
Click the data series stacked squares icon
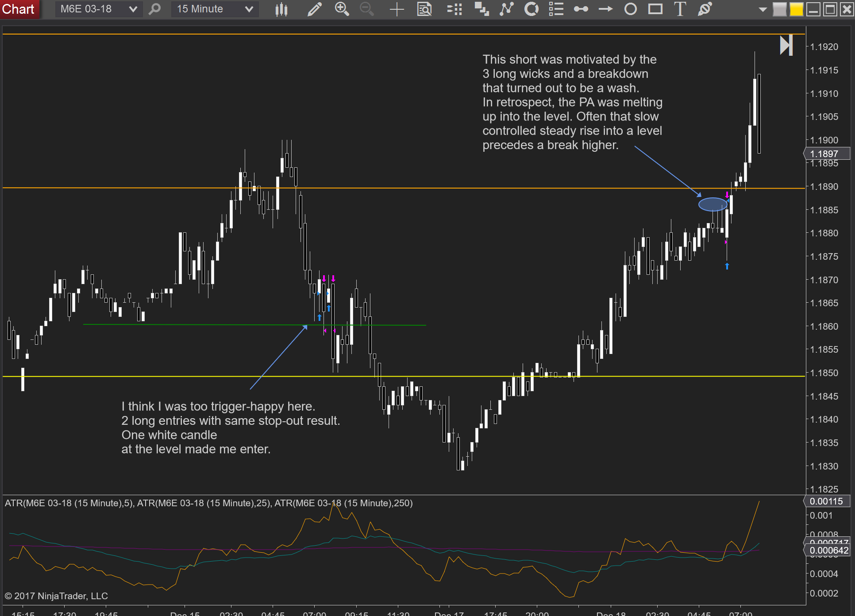481,9
